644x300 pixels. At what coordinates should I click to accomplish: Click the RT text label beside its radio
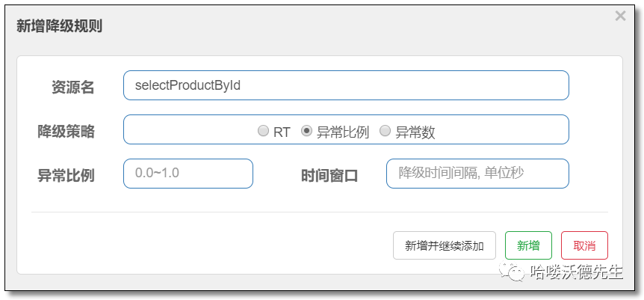(x=282, y=132)
